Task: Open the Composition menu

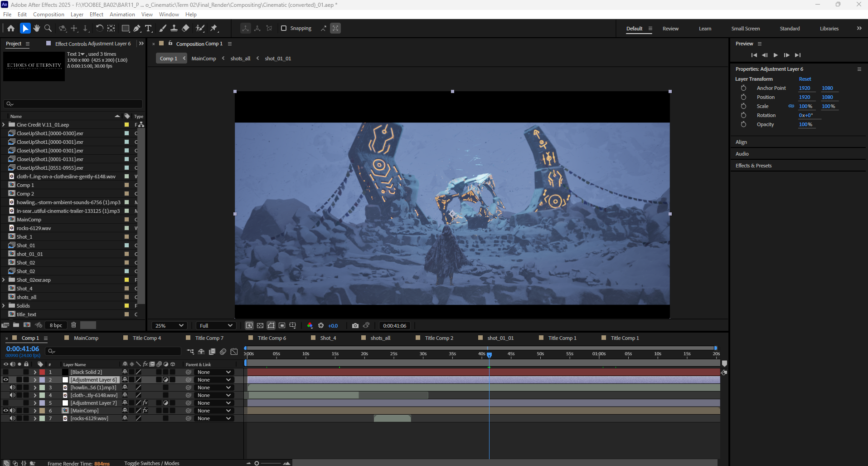Action: (x=48, y=15)
